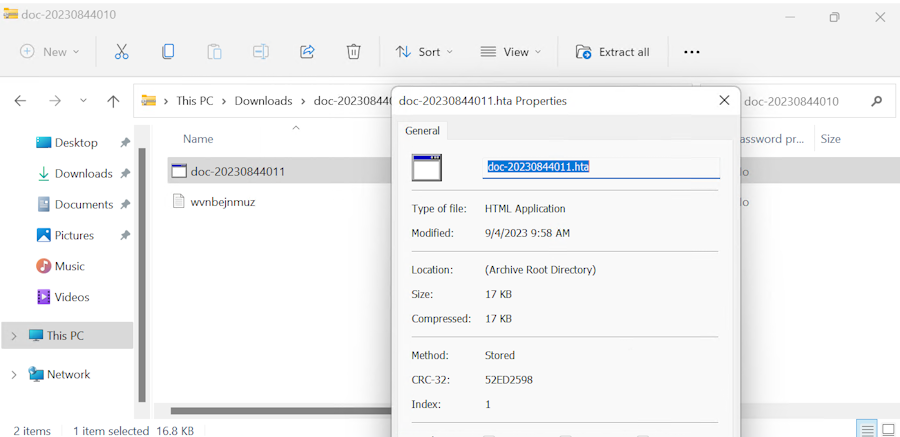Image resolution: width=900 pixels, height=437 pixels.
Task: Open the View dropdown menu
Action: 510,52
